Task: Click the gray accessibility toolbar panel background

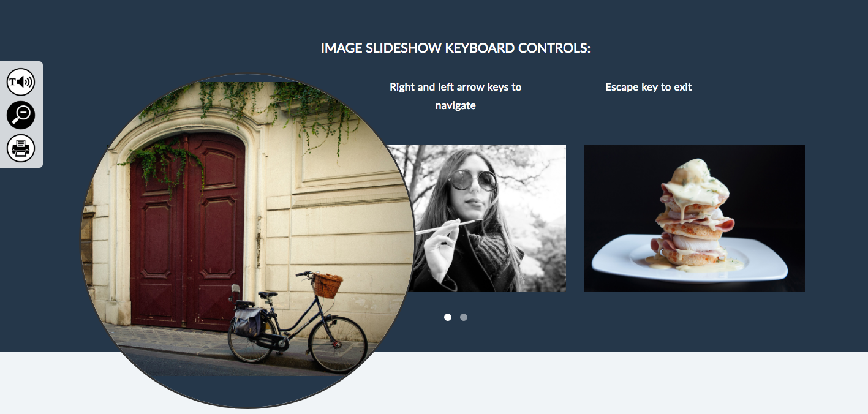Action: pos(21,115)
